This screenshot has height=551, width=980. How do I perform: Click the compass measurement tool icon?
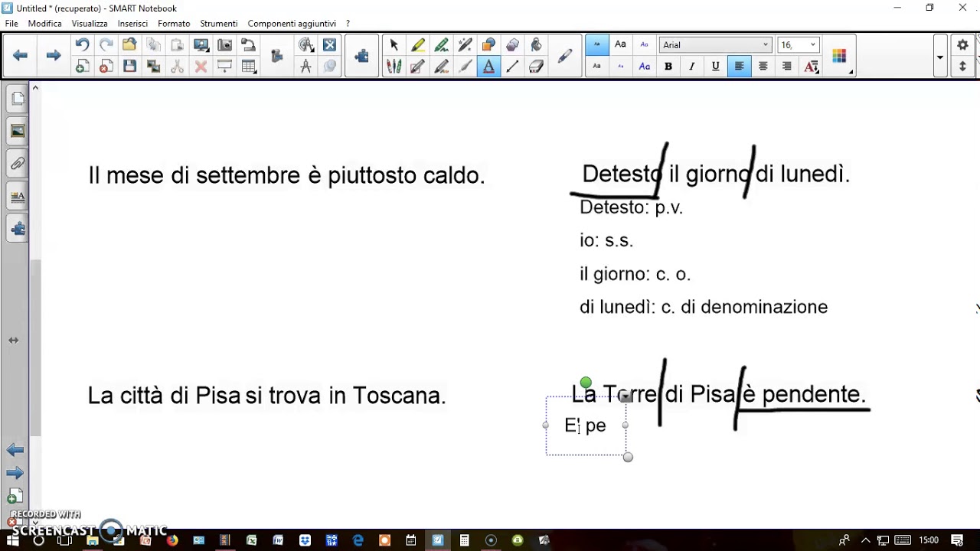click(x=305, y=67)
